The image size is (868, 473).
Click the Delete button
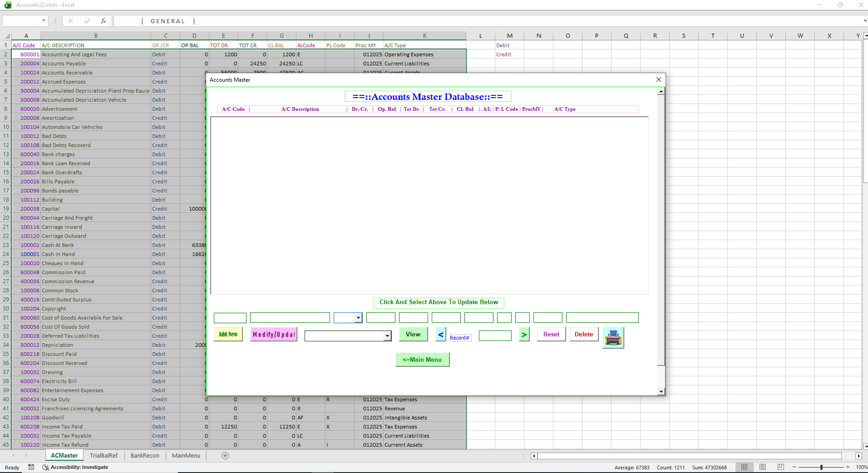tap(584, 334)
